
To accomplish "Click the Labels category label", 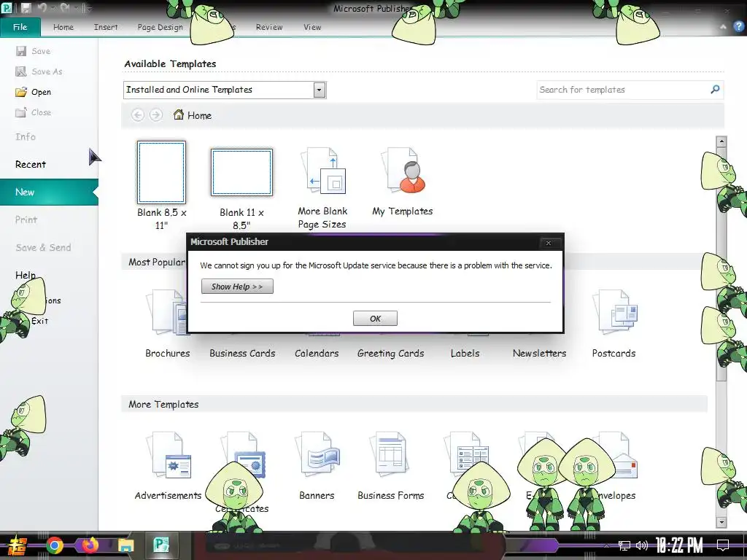I will pyautogui.click(x=465, y=354).
